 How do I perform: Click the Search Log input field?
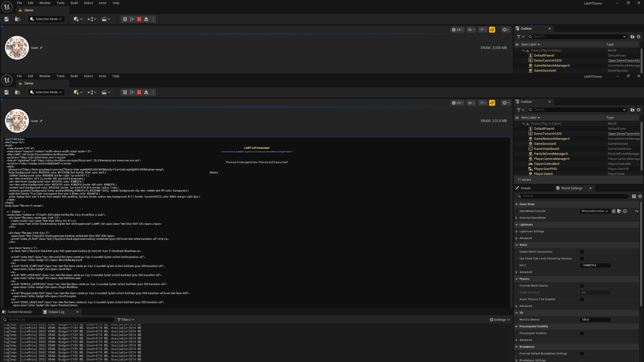58,320
